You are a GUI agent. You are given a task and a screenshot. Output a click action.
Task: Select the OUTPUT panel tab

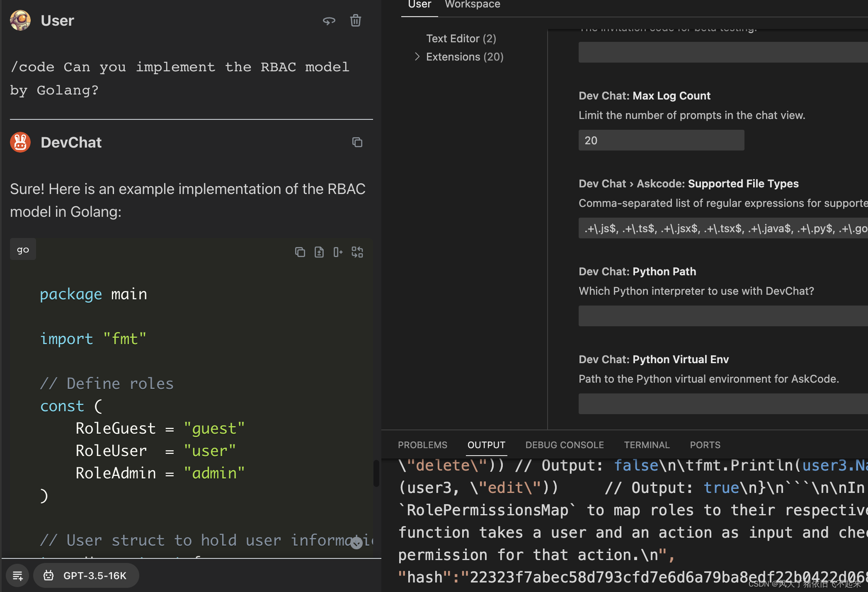point(486,444)
